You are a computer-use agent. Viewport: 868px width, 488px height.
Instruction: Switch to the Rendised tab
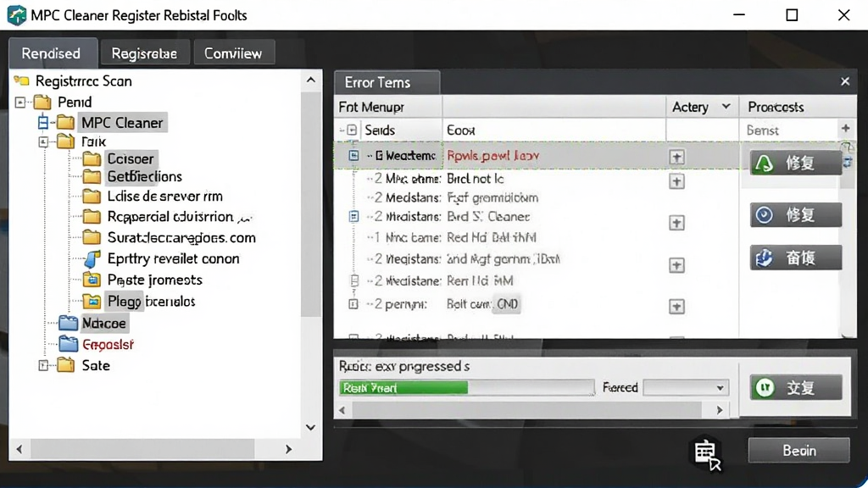coord(53,53)
